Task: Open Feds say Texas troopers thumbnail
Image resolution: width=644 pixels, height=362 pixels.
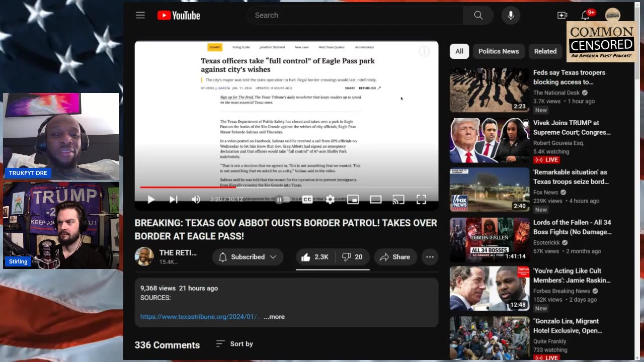Action: pyautogui.click(x=490, y=90)
